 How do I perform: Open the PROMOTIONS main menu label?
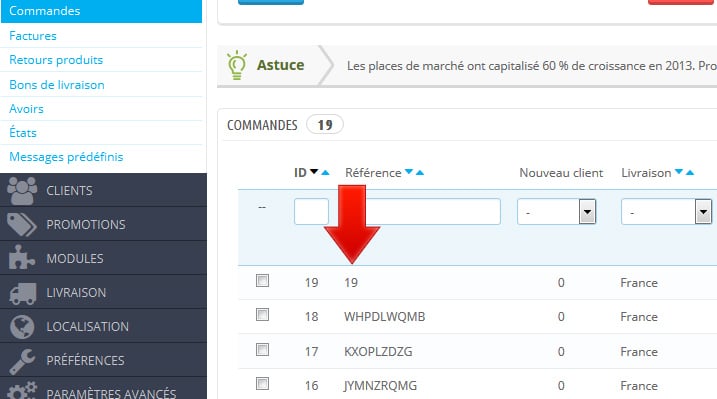click(86, 224)
